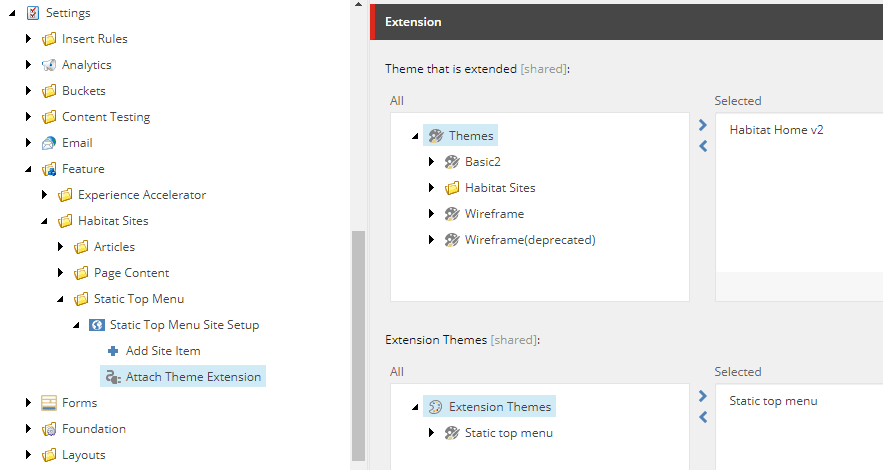Click the Foundation folder icon
883x470 pixels.
tap(49, 429)
